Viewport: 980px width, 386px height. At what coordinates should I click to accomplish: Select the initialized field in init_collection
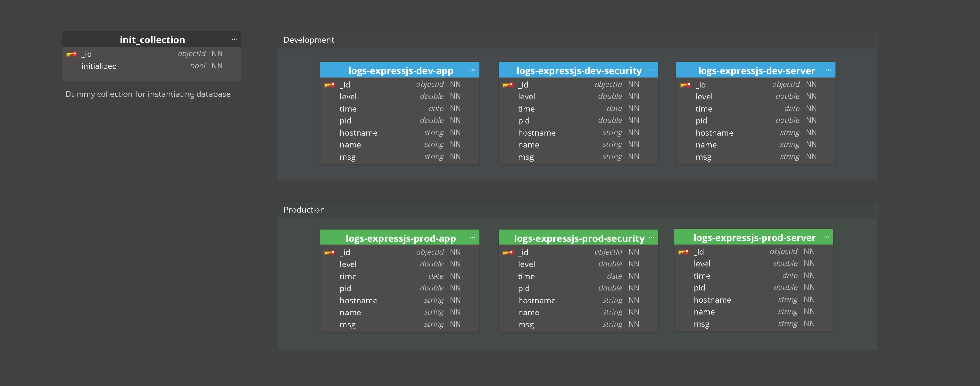[151, 66]
